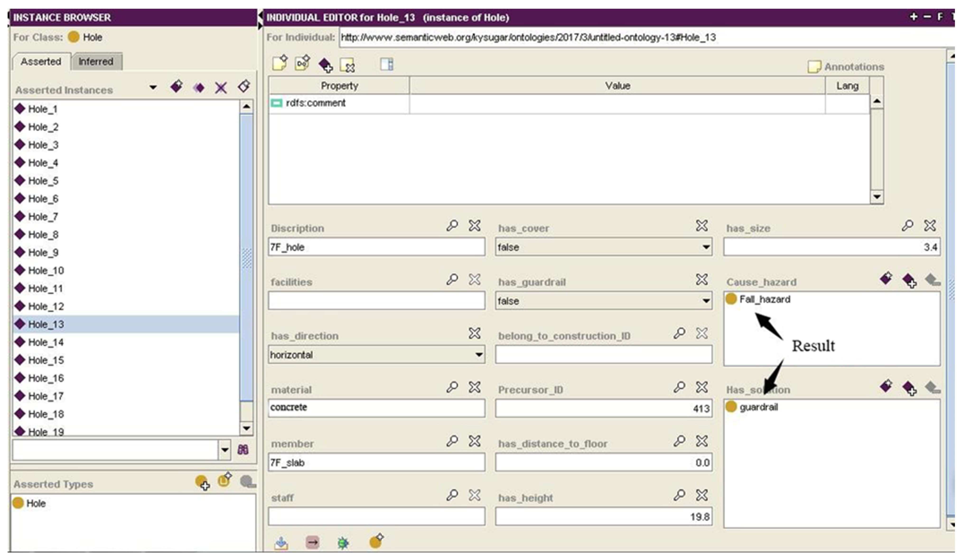Switch to the Inferred tab
Viewport: 962px width, 560px height.
coord(96,62)
